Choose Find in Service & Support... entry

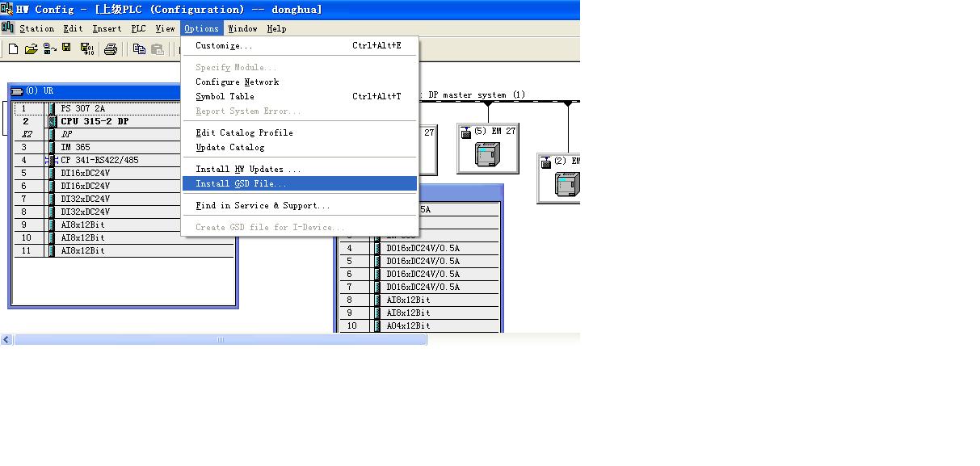coord(300,205)
